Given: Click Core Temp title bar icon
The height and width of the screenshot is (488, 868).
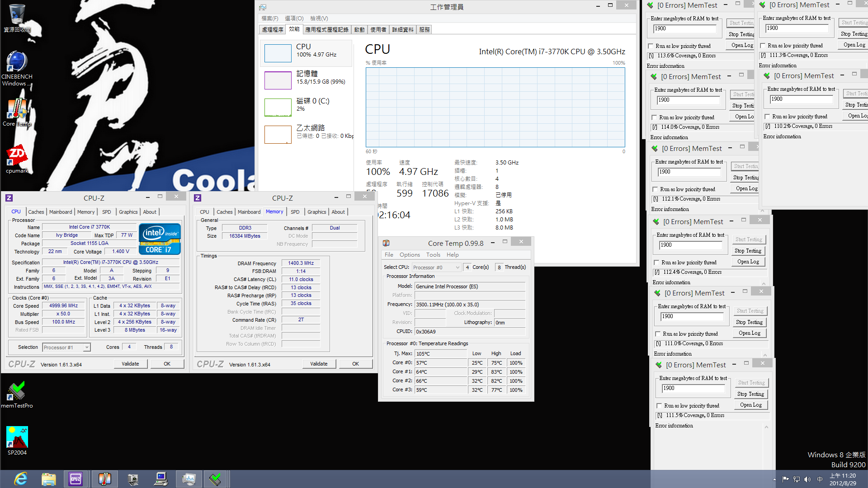Looking at the screenshot, I should [386, 243].
